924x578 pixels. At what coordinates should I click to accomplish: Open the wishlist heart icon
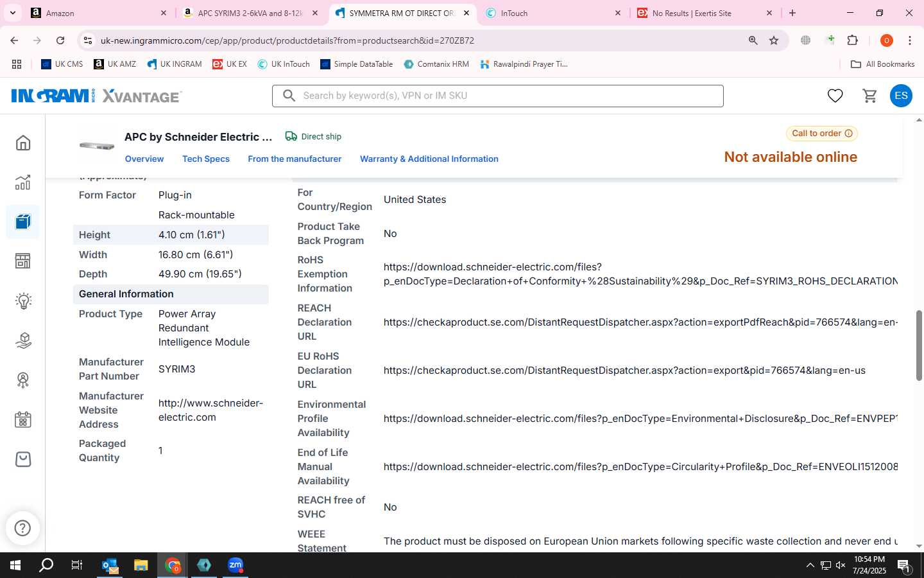coord(835,96)
